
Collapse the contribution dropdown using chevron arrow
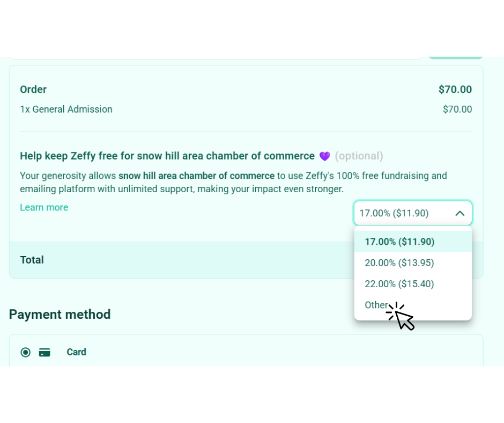460,213
